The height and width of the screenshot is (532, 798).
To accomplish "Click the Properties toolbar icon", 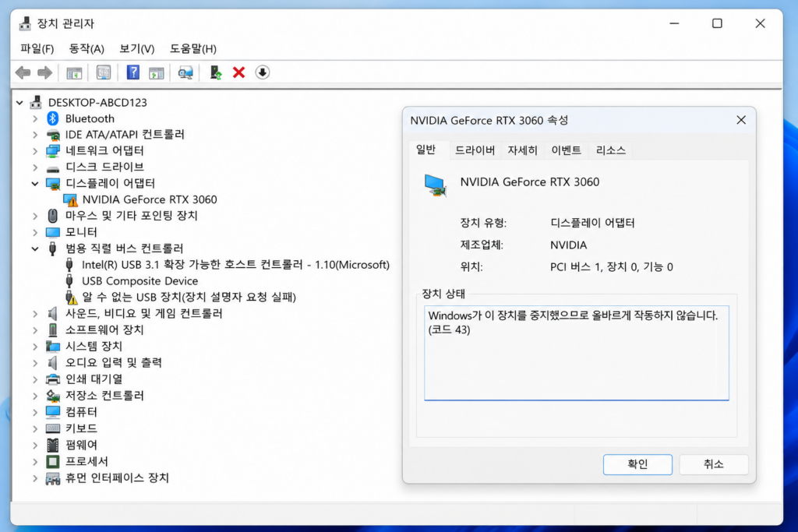I will click(104, 72).
